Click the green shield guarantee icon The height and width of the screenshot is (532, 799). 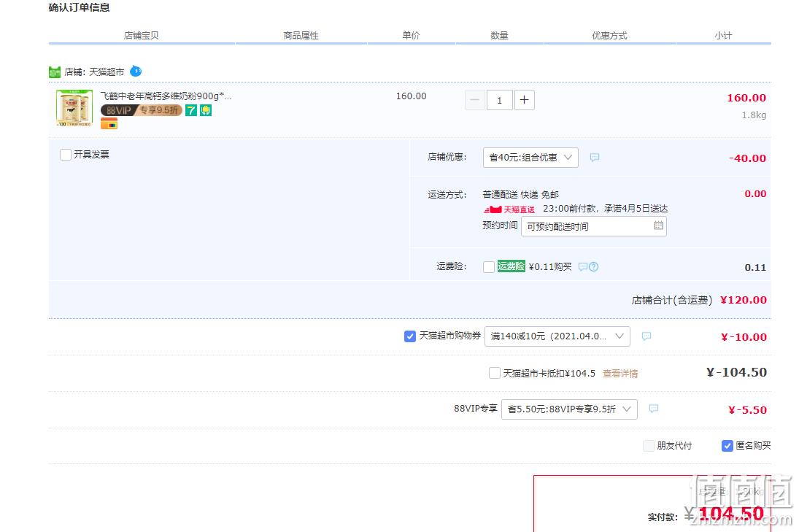(x=206, y=110)
